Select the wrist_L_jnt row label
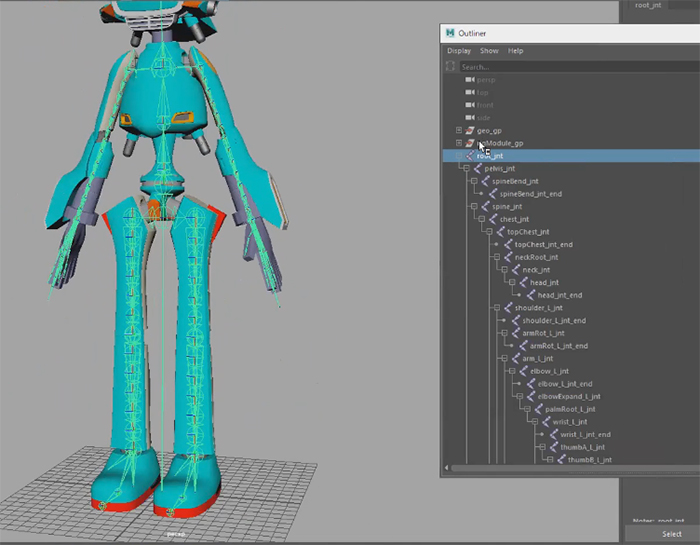This screenshot has width=700, height=545. pos(570,422)
